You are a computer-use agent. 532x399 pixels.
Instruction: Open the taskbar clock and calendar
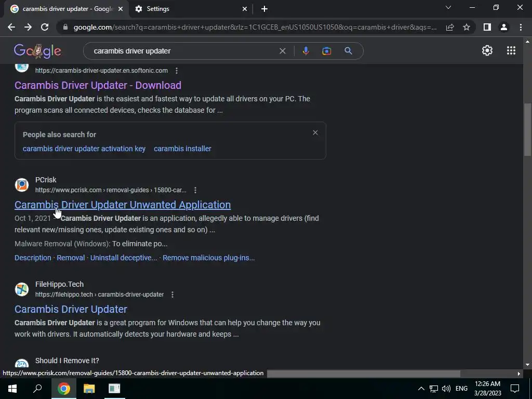(x=487, y=389)
